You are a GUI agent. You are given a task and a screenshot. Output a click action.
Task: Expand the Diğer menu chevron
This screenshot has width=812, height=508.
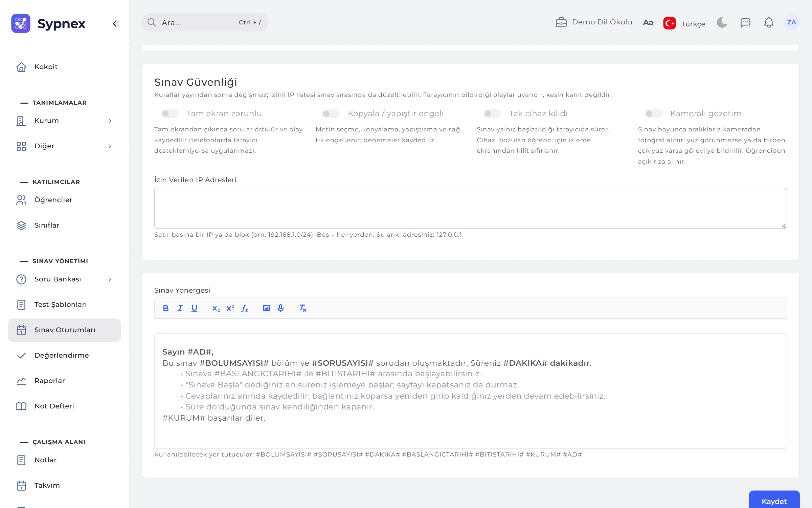point(110,146)
